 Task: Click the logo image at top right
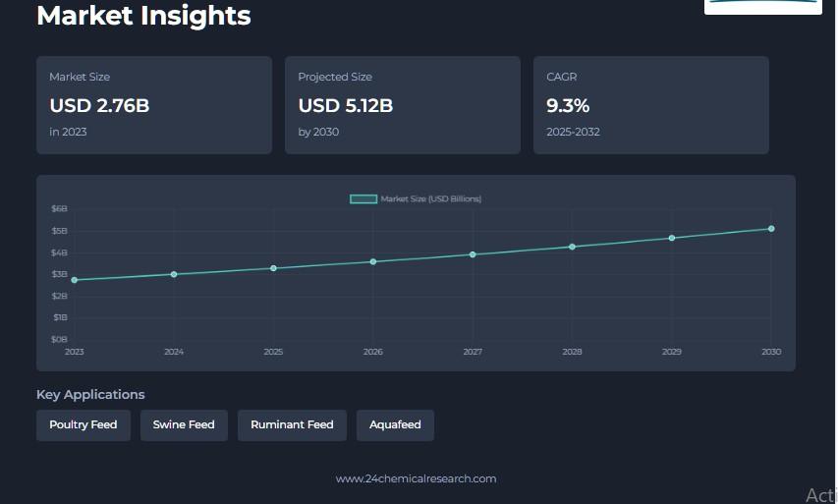762,6
